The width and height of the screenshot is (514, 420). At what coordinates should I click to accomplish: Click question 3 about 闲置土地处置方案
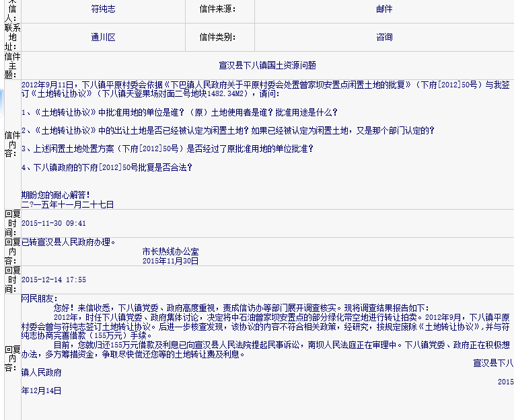click(168, 149)
